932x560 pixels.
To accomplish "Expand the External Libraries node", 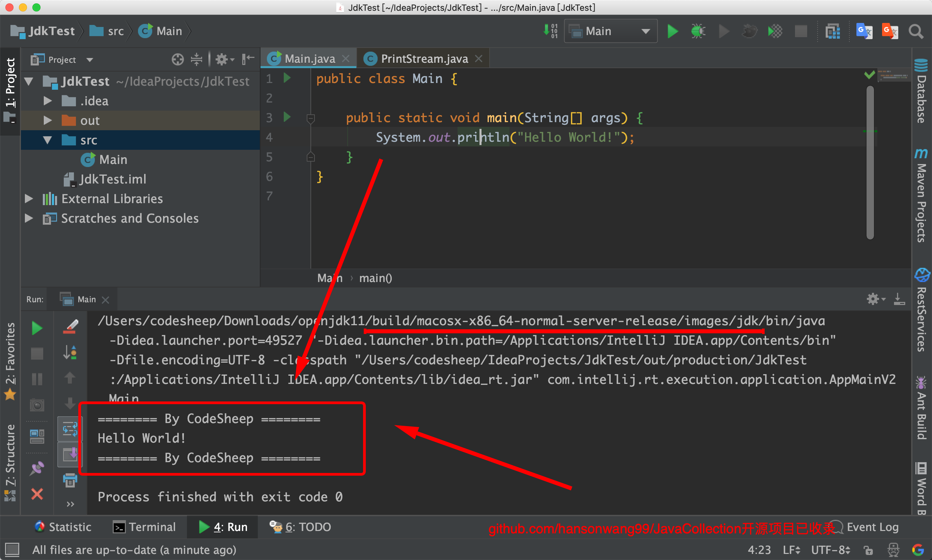I will tap(29, 198).
